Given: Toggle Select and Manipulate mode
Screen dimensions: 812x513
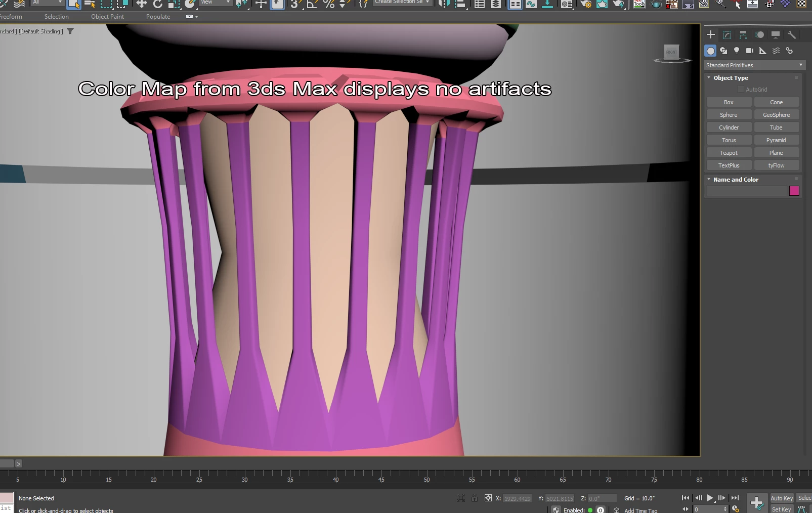Looking at the screenshot, I should [261, 4].
